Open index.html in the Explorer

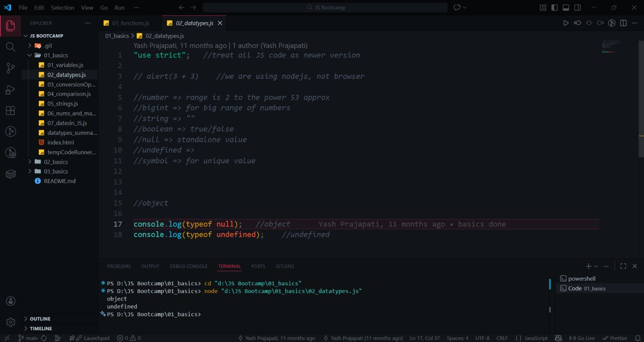tap(60, 143)
